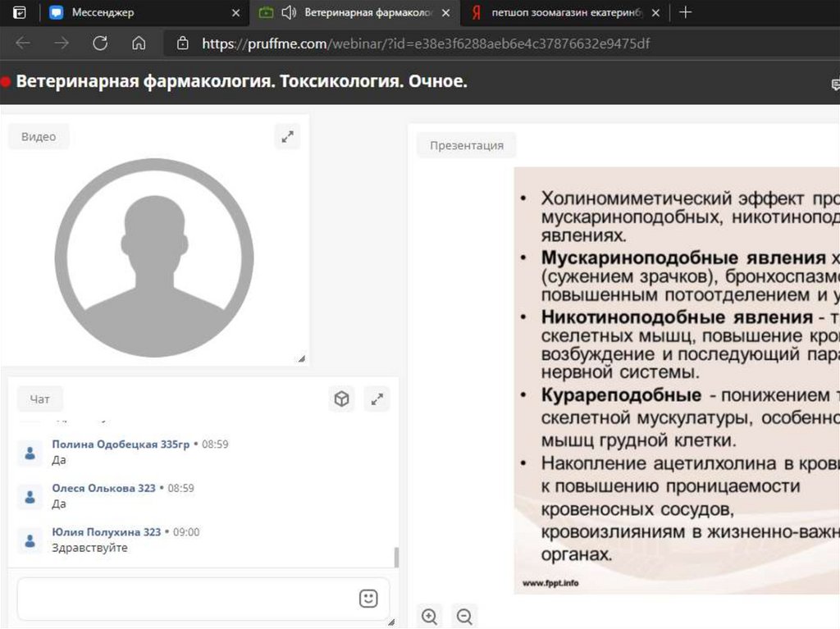The height and width of the screenshot is (629, 840).
Task: Close the Мессенджер tab
Action: pos(236,12)
